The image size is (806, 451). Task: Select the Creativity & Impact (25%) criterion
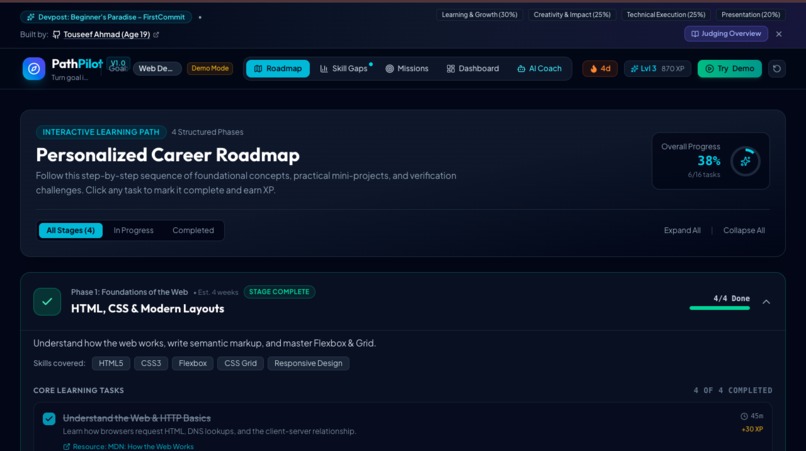pyautogui.click(x=572, y=14)
